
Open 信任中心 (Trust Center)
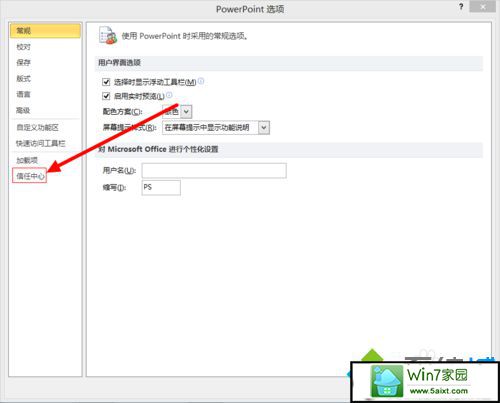pos(29,176)
